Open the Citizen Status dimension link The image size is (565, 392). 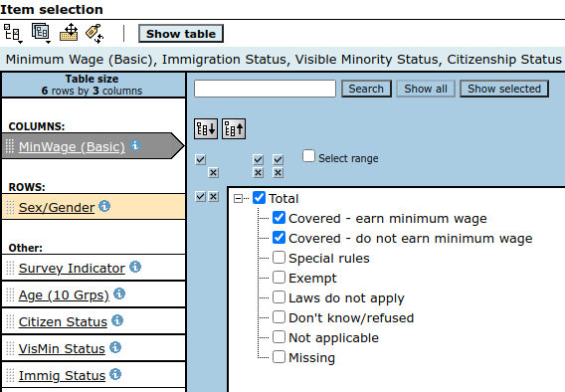63,321
